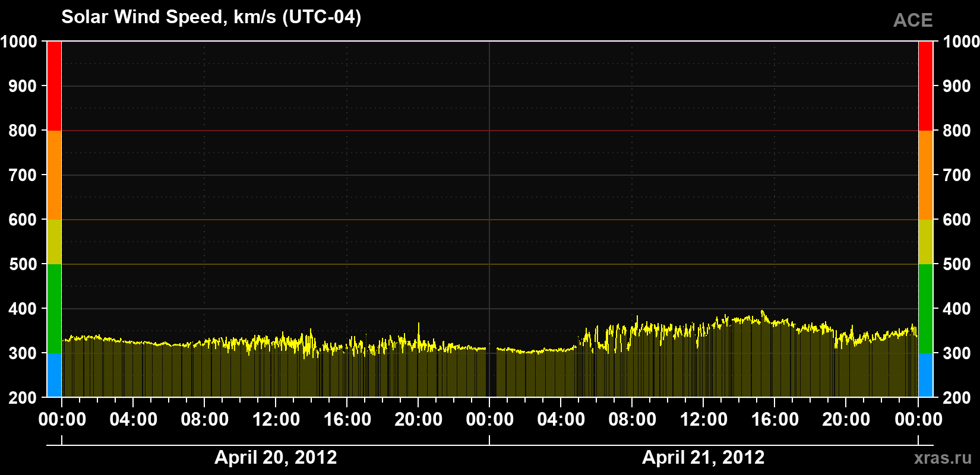
Task: Select the "April 21, 2012" date label
Action: [703, 457]
